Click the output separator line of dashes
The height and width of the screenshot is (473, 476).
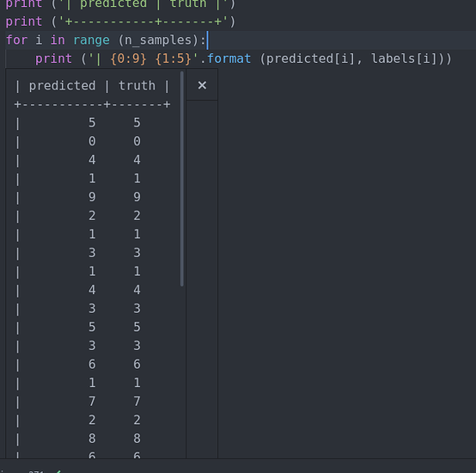point(92,105)
